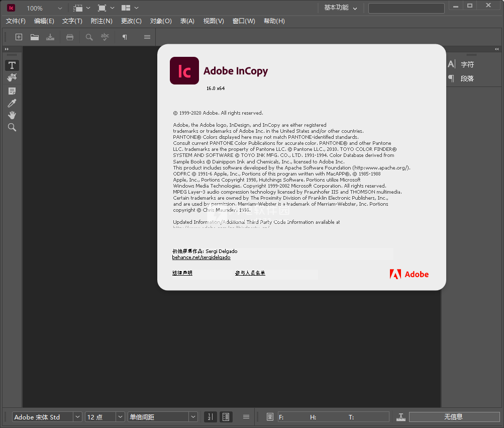Open the 附注(N) menu

pos(102,21)
